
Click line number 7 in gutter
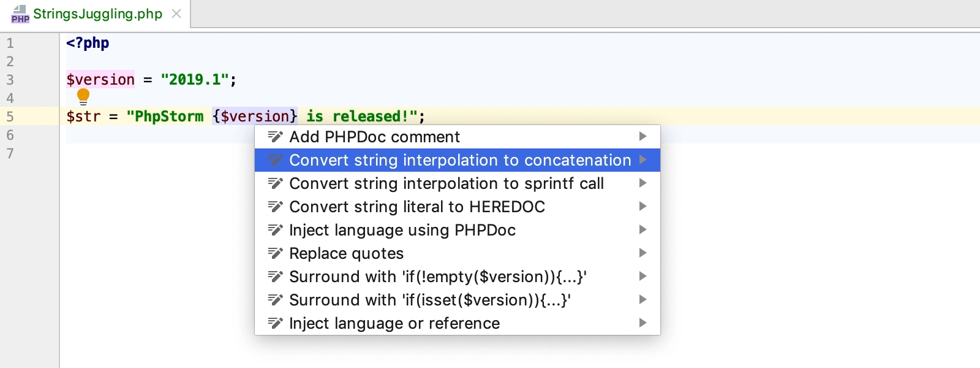pyautogui.click(x=10, y=153)
